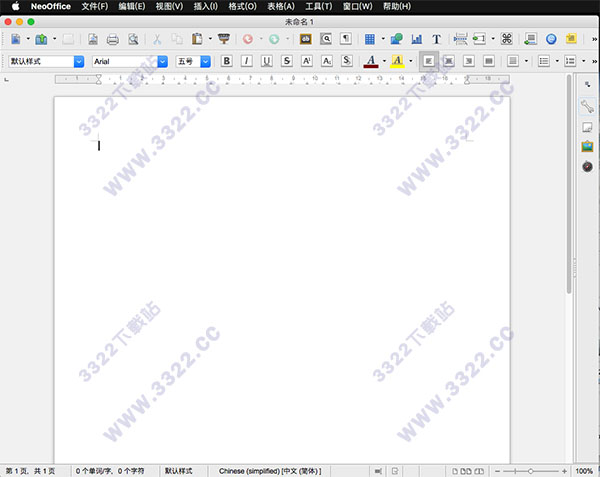The image size is (600, 477).
Task: Expand font color dropdown arrow
Action: pyautogui.click(x=384, y=61)
